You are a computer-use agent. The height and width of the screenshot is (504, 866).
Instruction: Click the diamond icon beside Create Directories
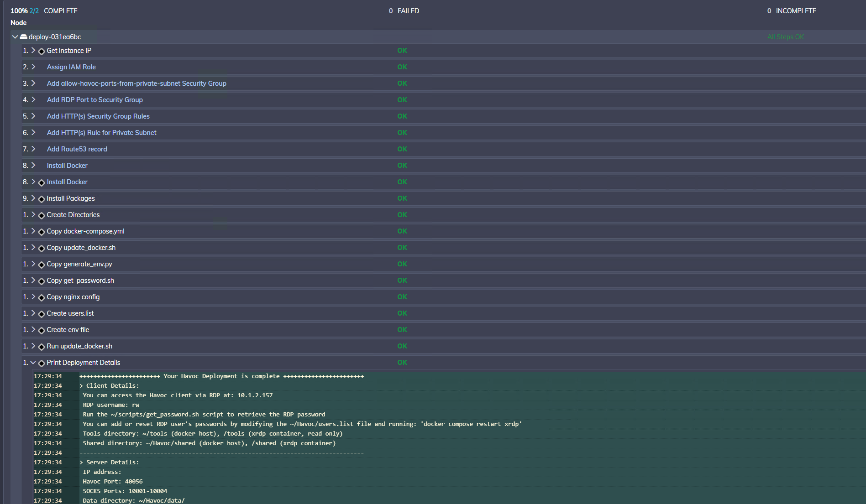(42, 215)
